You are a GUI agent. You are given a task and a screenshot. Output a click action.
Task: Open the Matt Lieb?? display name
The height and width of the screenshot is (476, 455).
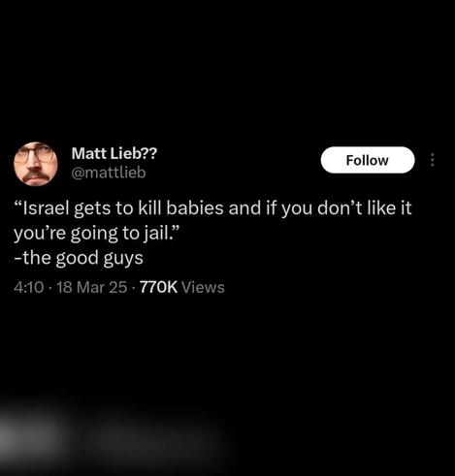114,153
